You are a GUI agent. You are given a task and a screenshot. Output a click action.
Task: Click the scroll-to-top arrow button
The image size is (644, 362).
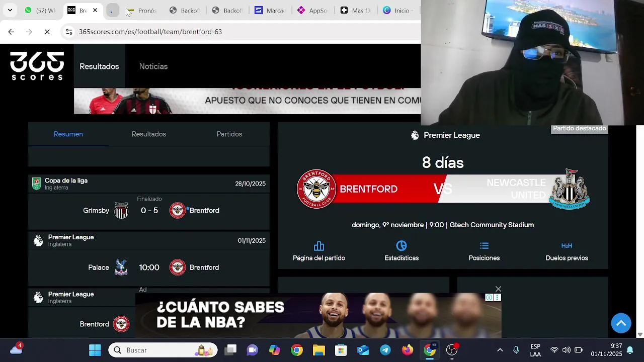point(621,323)
